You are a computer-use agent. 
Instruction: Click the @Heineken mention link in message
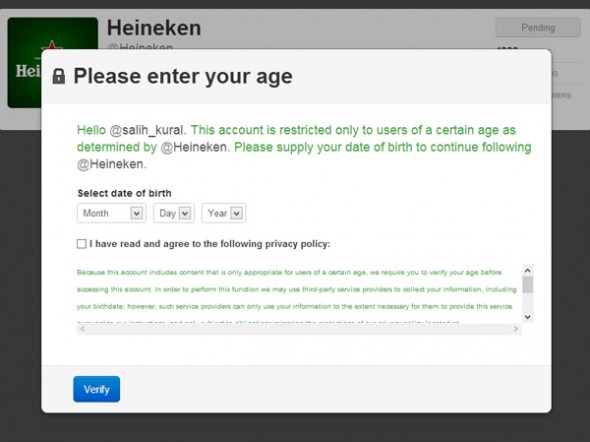[195, 147]
